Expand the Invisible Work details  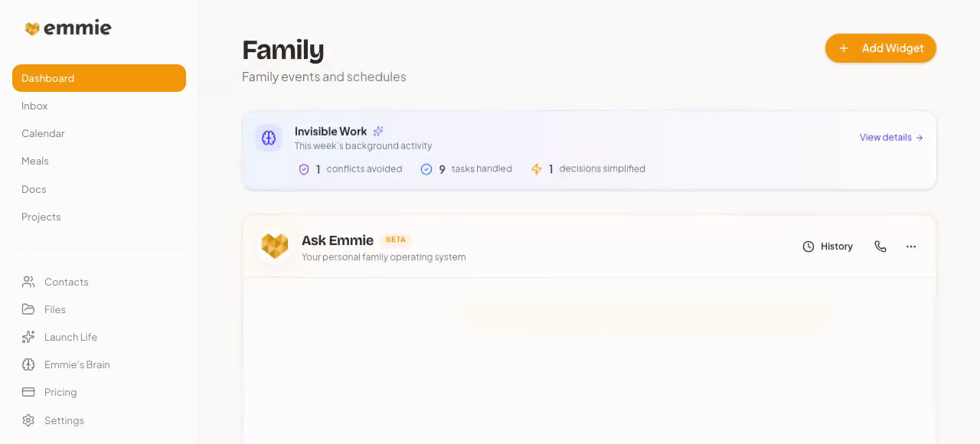[x=890, y=138]
